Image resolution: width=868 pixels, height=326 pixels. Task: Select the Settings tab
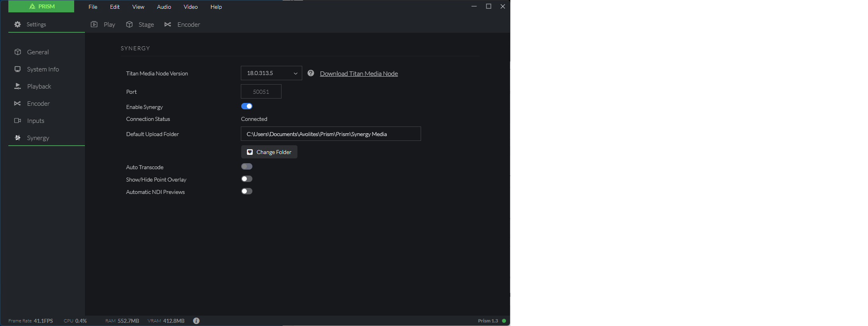click(47, 24)
